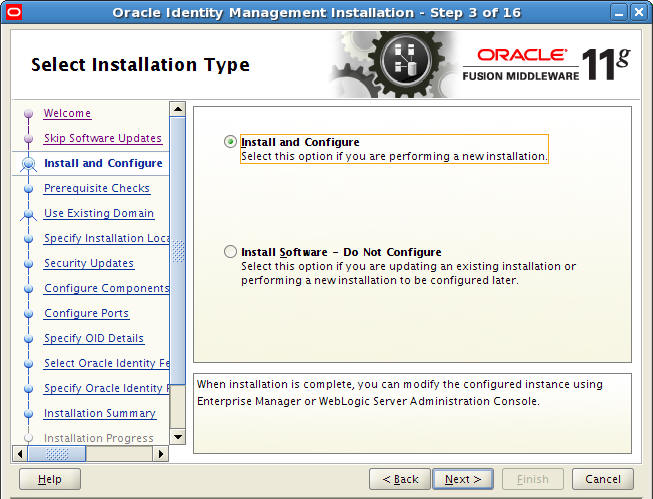The width and height of the screenshot is (653, 499).
Task: Click the current Install and Configure step icon
Action: tap(28, 164)
